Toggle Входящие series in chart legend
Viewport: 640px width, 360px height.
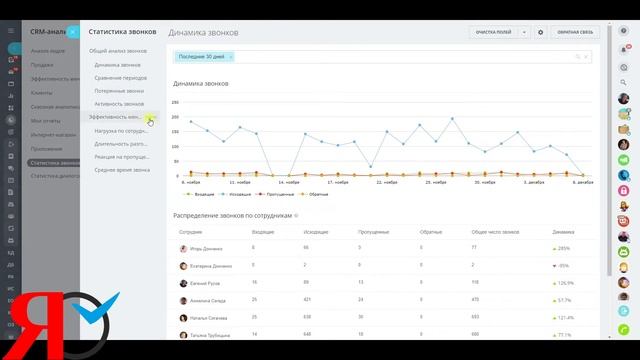pos(200,194)
